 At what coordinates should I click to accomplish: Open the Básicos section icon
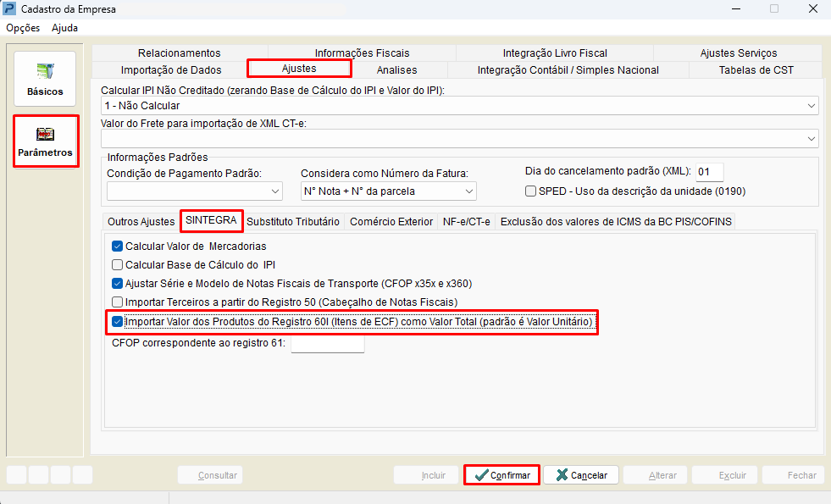(x=45, y=79)
